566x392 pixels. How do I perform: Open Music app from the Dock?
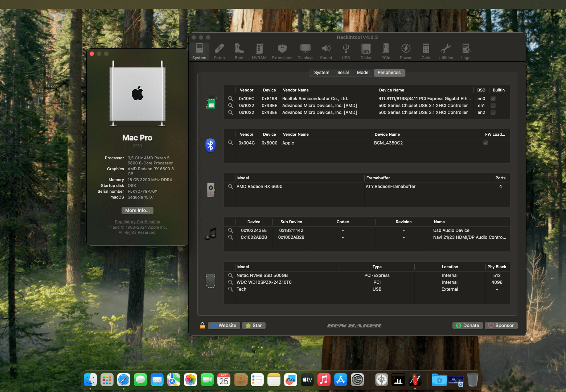[324, 380]
